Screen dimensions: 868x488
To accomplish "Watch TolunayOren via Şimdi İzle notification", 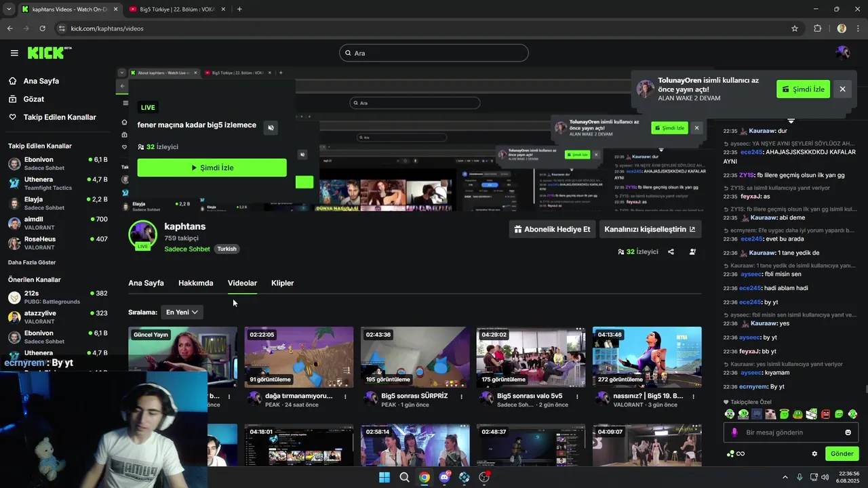I will (803, 89).
